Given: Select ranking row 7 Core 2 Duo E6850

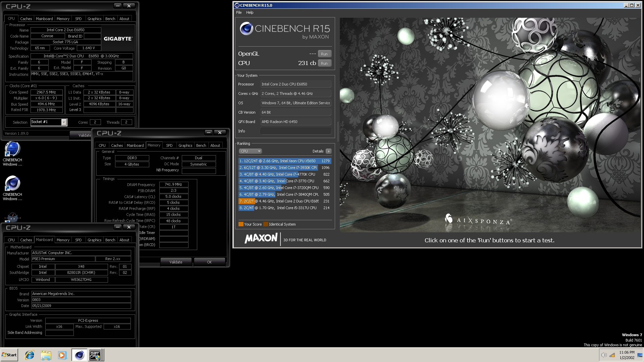Looking at the screenshot, I should point(285,201).
